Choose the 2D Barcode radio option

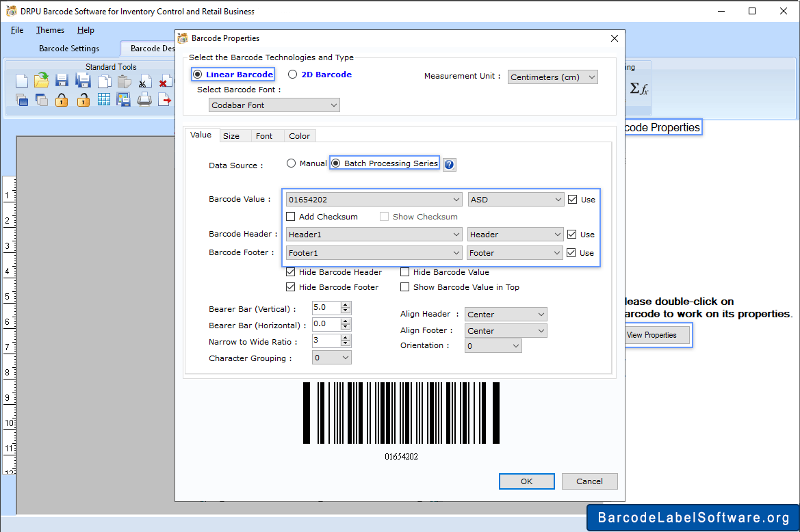pyautogui.click(x=320, y=75)
